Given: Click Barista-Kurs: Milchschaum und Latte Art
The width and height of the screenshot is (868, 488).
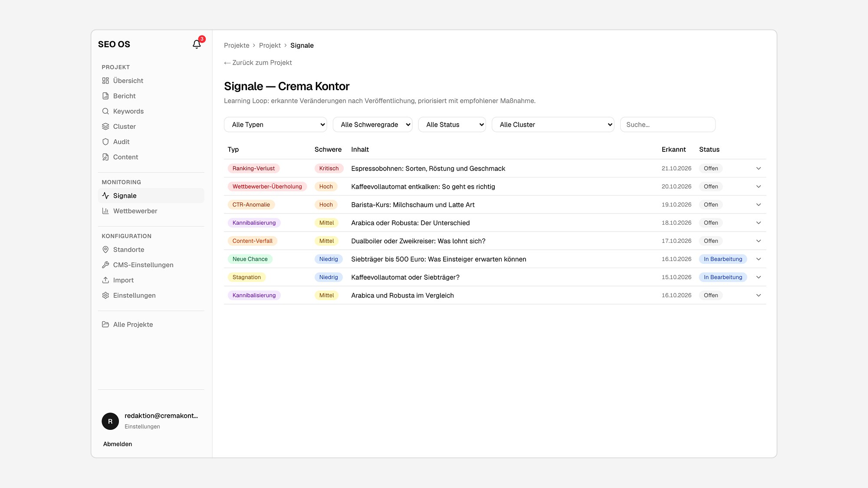Looking at the screenshot, I should coord(413,205).
